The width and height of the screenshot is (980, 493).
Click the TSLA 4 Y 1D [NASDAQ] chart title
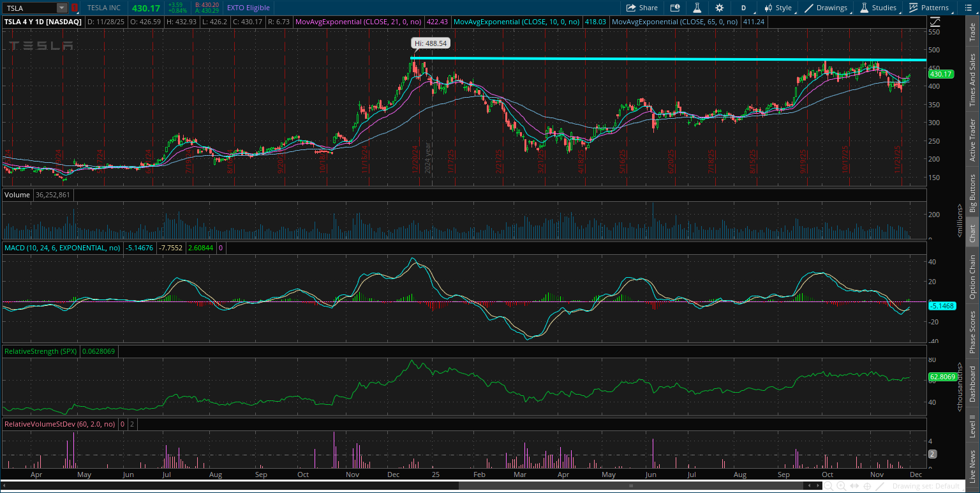coord(43,22)
